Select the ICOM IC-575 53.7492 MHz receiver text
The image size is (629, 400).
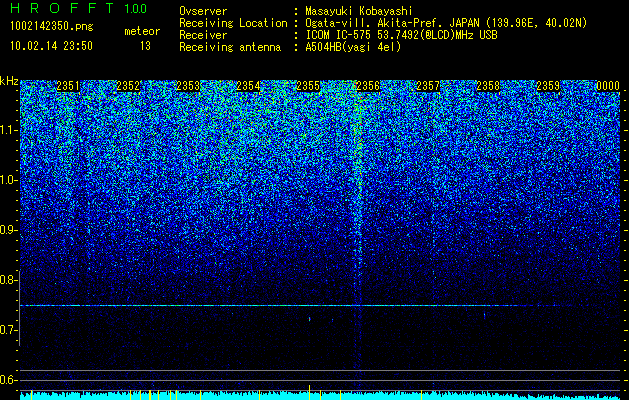coord(402,35)
